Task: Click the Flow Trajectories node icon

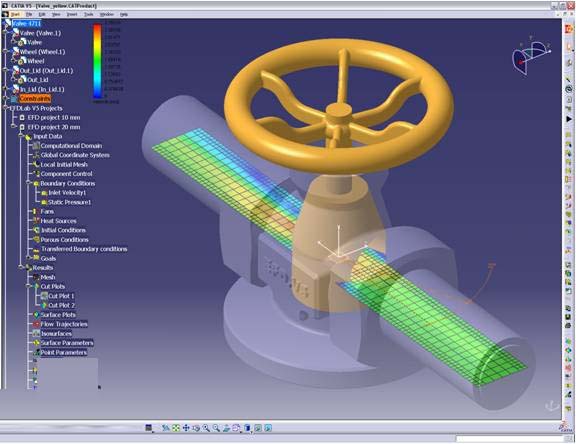Action: 36,324
